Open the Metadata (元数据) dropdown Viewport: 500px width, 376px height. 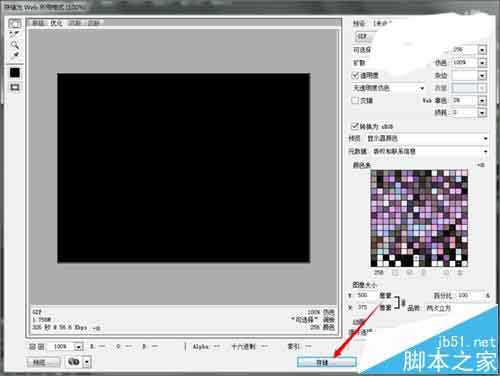pyautogui.click(x=430, y=151)
